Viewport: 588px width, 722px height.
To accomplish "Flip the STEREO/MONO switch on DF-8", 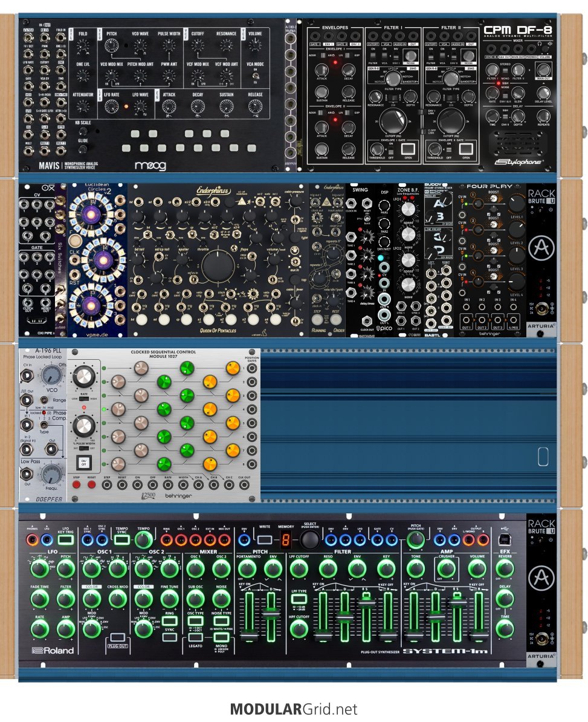I will point(505,71).
